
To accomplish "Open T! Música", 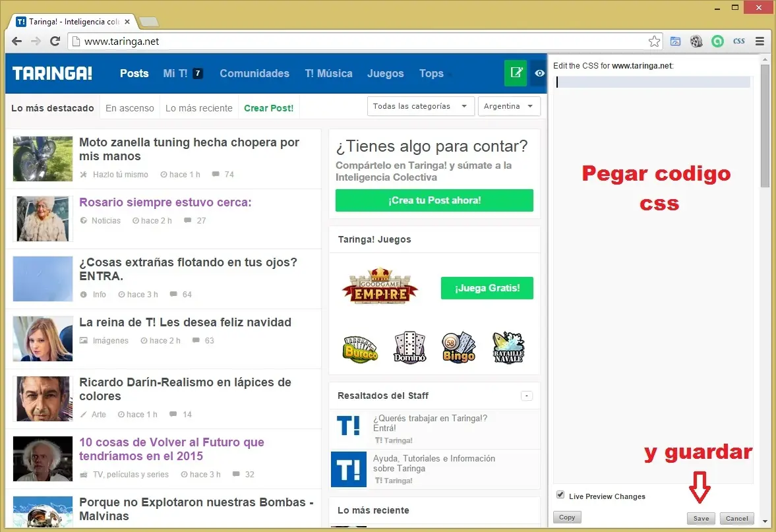I will [x=328, y=73].
